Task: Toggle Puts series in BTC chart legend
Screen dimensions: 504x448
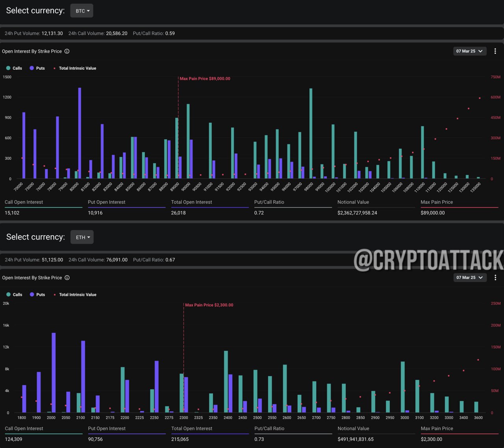Action: click(37, 68)
